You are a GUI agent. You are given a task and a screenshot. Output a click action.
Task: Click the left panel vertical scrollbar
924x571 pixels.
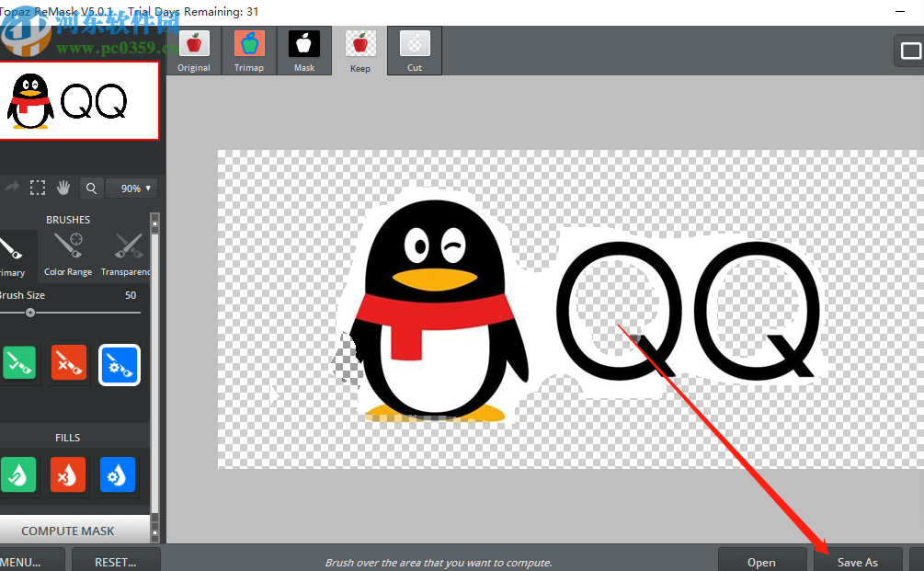[155, 377]
